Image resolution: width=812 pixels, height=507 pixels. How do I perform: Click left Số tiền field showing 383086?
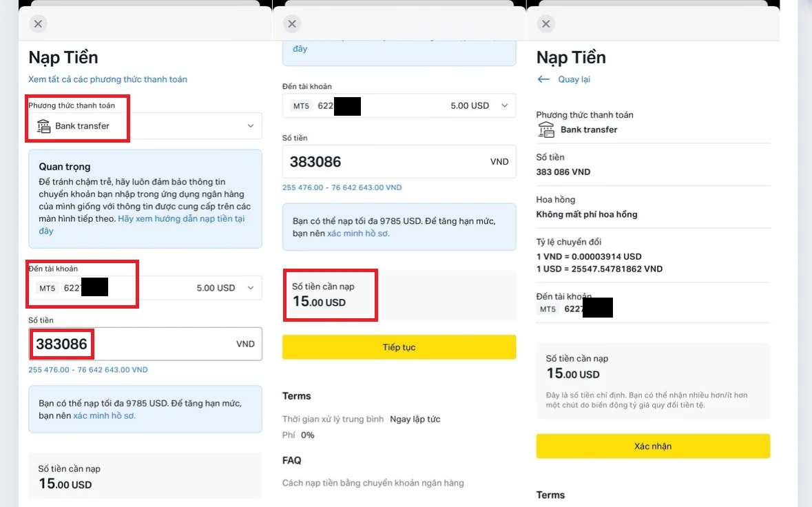[145, 344]
